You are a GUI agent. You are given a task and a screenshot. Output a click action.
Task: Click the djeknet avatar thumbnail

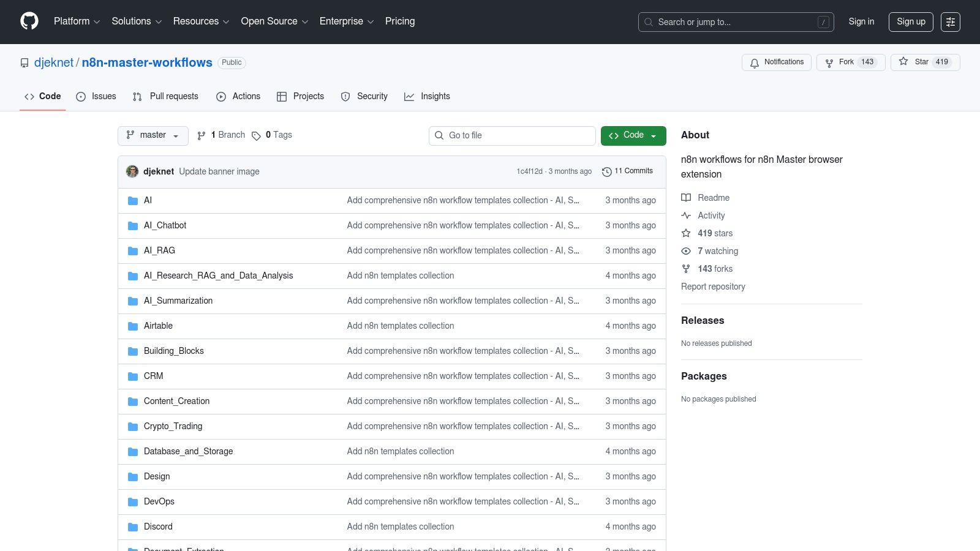pyautogui.click(x=132, y=171)
